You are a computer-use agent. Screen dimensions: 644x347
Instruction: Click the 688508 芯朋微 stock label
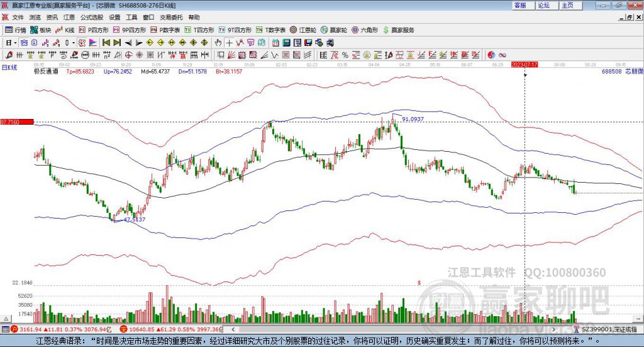(622, 71)
